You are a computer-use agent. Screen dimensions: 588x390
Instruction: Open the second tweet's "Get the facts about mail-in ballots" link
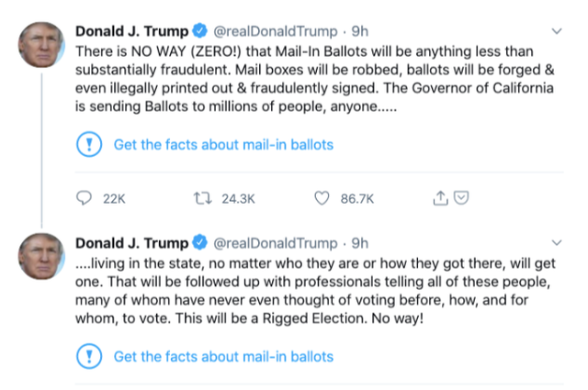pyautogui.click(x=223, y=356)
